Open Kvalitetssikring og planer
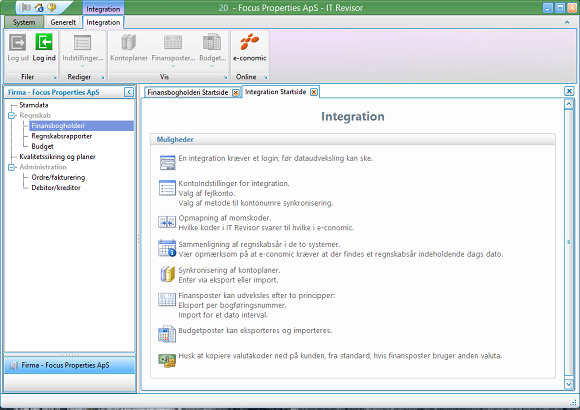Image resolution: width=580 pixels, height=410 pixels. coord(57,157)
